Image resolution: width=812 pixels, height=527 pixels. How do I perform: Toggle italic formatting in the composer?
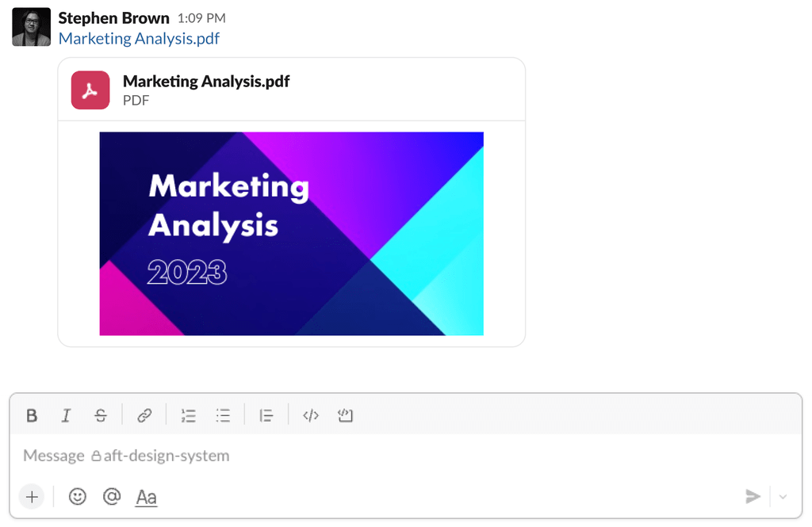coord(67,414)
